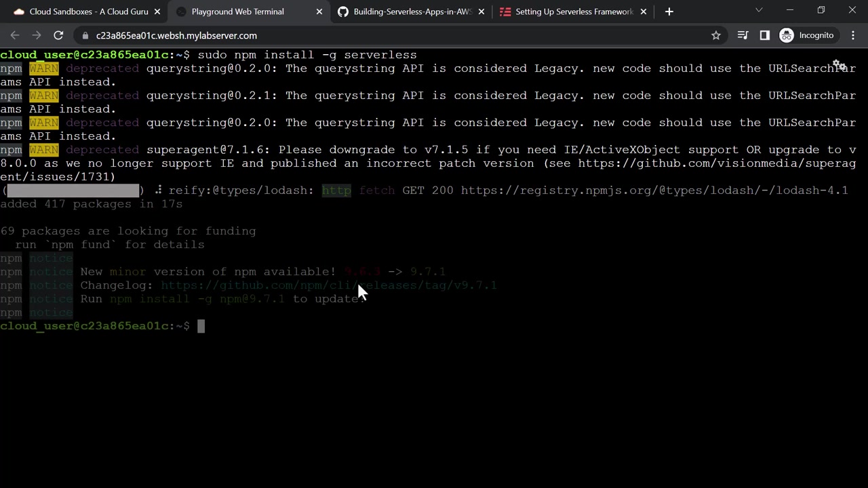
Task: Open the media controls icon
Action: (x=743, y=35)
